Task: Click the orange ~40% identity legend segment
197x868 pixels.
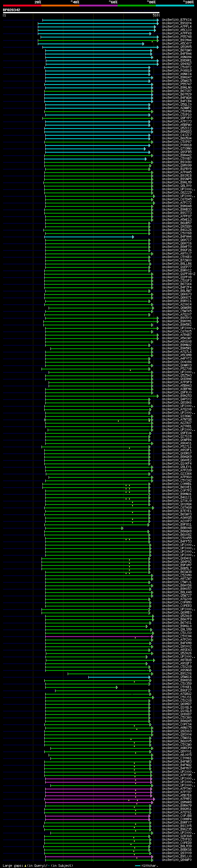Action: click(60, 6)
